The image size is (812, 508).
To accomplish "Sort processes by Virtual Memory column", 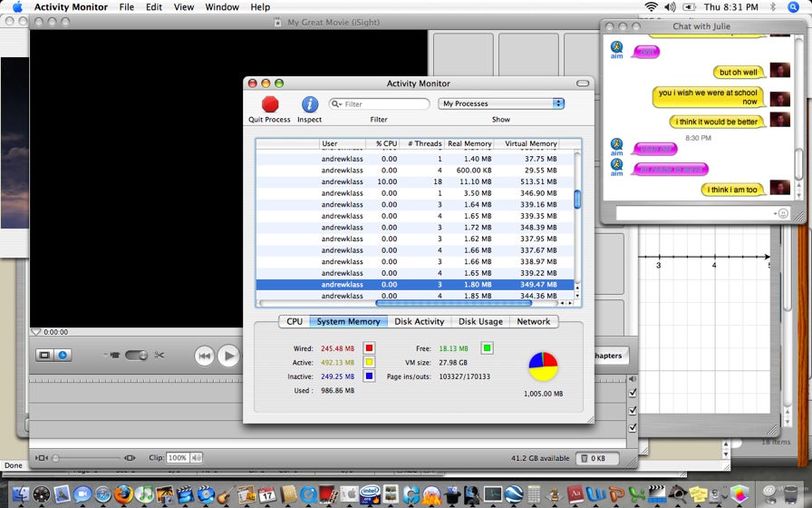I will (x=527, y=143).
